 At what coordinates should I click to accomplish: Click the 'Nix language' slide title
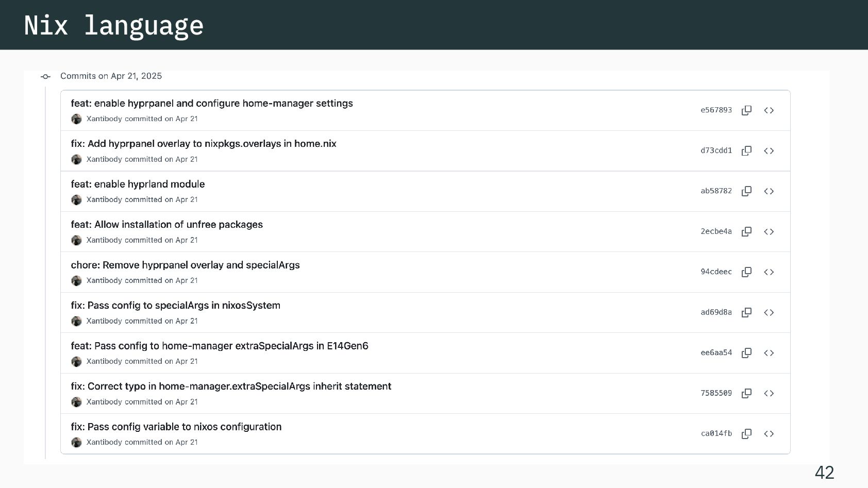coord(114,25)
